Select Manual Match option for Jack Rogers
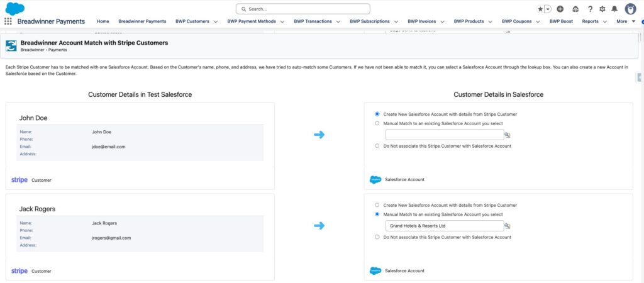This screenshot has height=283, width=644. tap(377, 214)
